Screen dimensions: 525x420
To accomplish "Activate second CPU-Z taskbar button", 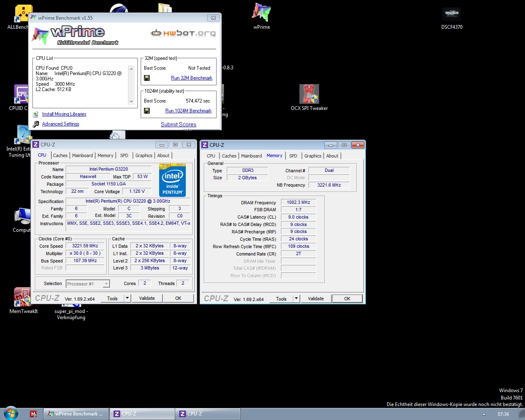I will point(208,414).
